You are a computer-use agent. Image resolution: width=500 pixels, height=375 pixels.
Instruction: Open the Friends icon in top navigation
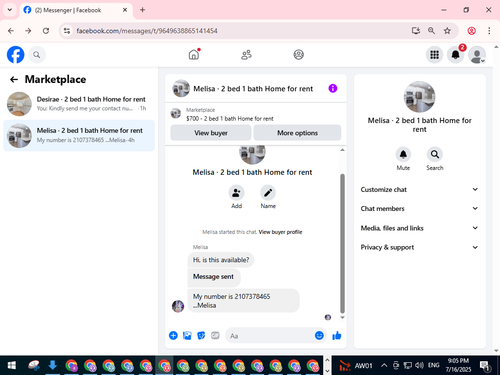[246, 55]
